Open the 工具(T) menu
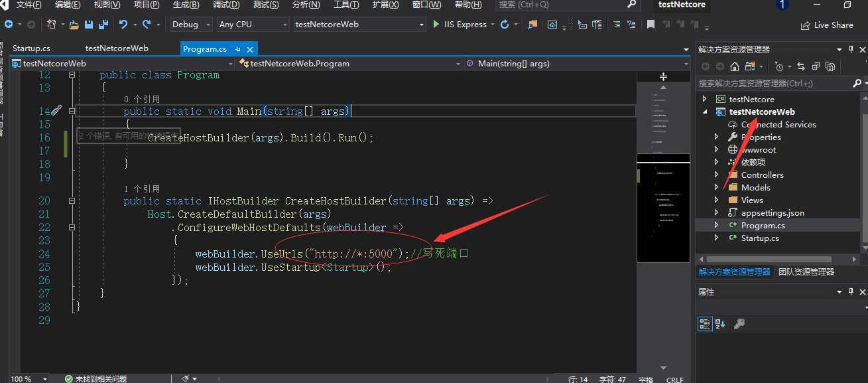 pos(346,5)
